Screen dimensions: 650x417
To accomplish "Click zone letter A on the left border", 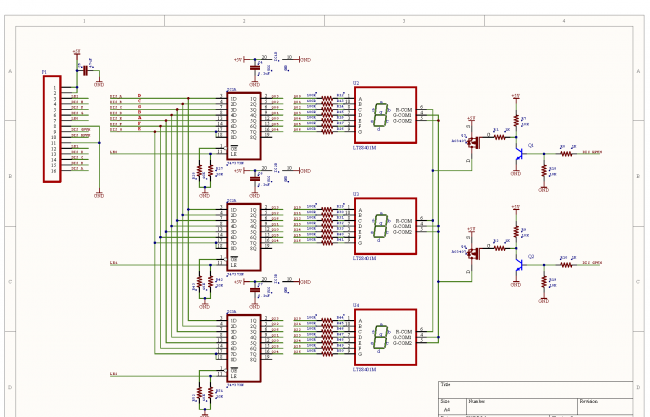I will [10, 71].
